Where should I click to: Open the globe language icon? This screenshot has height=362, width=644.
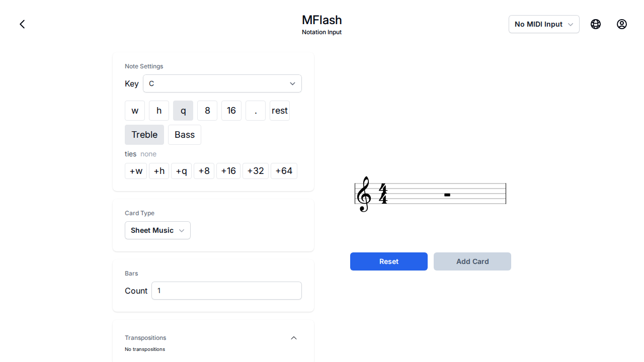[x=596, y=24]
